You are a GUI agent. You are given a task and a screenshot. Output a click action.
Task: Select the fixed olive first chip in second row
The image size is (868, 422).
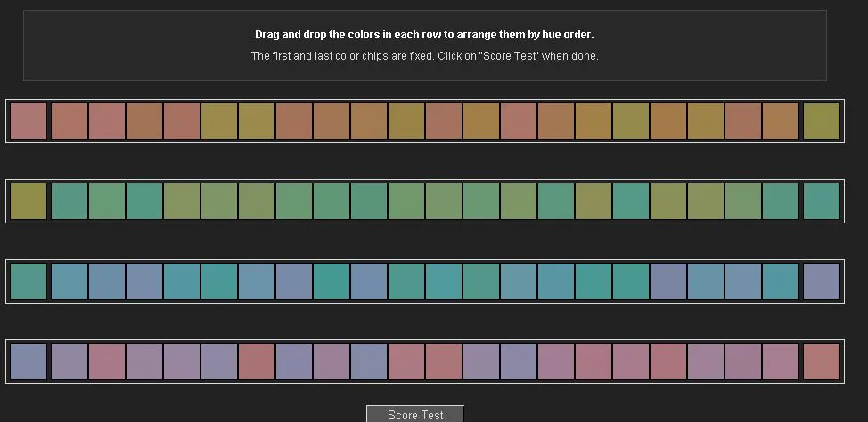[x=29, y=201]
